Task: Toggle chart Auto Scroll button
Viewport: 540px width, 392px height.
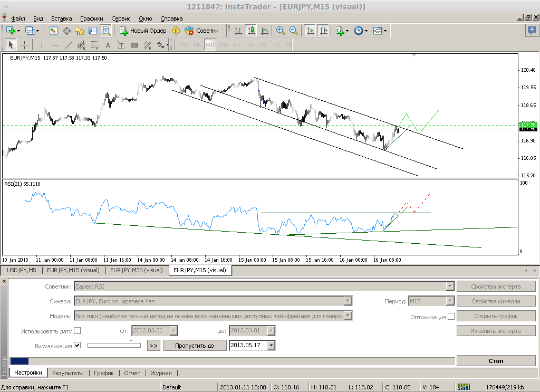Action: click(310, 31)
